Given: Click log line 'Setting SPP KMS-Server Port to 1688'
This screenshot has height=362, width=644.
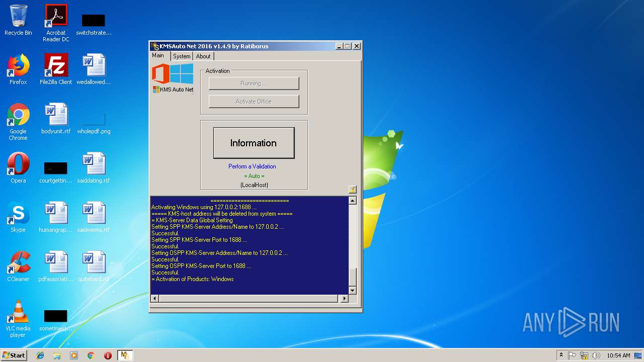Looking at the screenshot, I should (x=199, y=240).
